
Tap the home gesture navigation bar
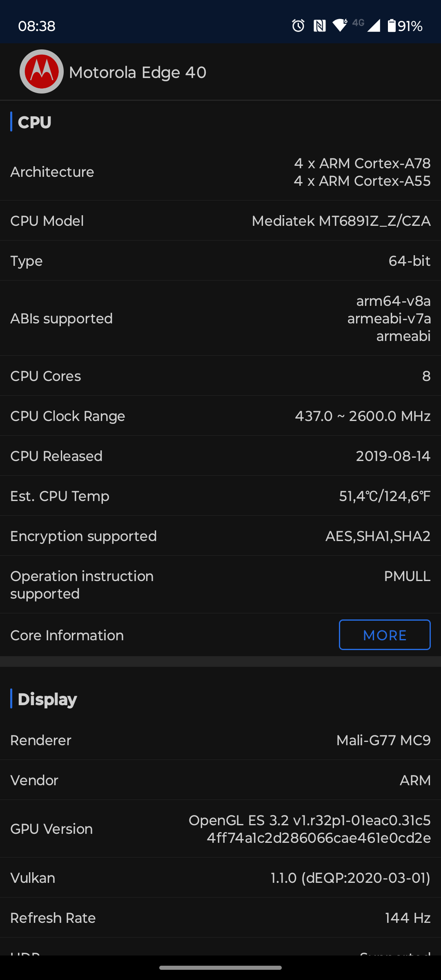pos(220,967)
